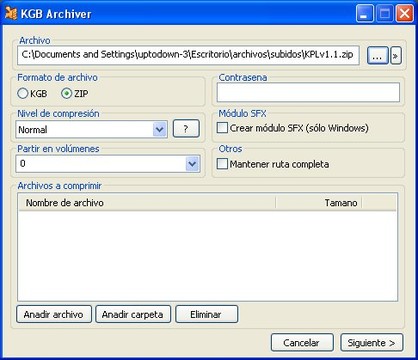Click the Siguiente > button
This screenshot has height=360, width=418.
(x=372, y=343)
